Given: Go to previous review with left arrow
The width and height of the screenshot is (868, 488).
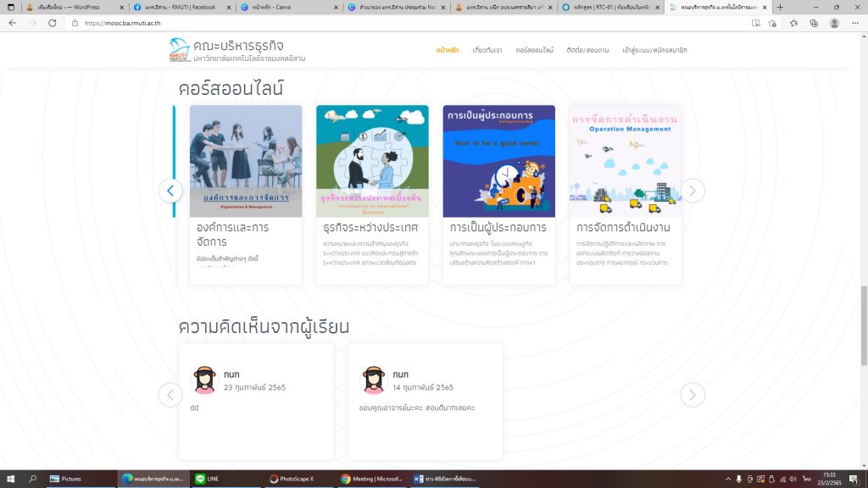Looking at the screenshot, I should (170, 395).
